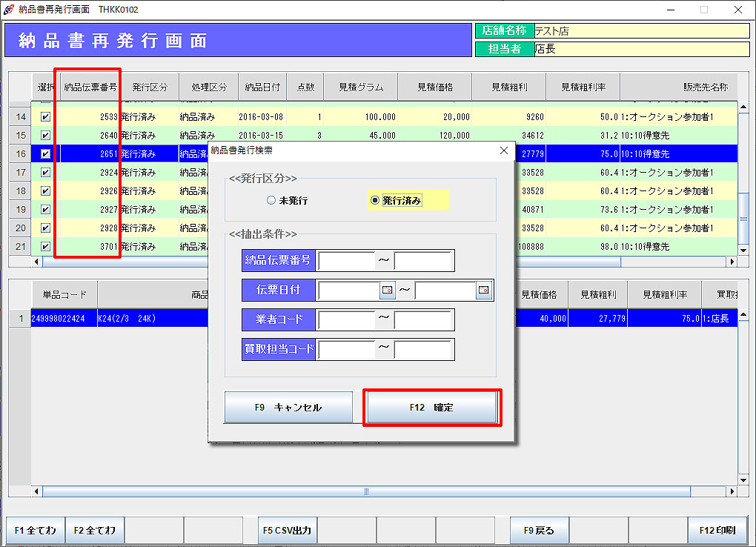
Task: Click F12 確定 button in dialog
Action: (432, 408)
